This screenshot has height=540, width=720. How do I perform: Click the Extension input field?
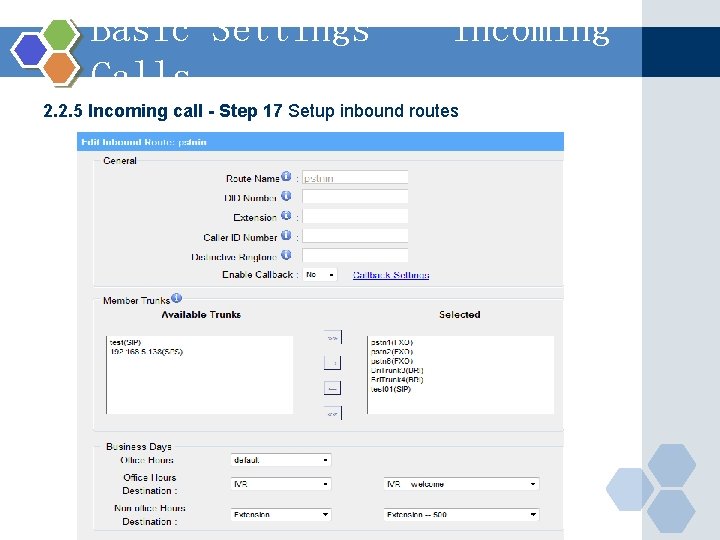(355, 216)
